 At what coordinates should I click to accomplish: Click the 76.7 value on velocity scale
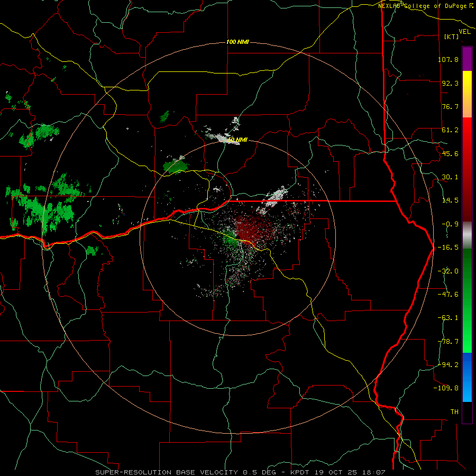tap(450, 106)
